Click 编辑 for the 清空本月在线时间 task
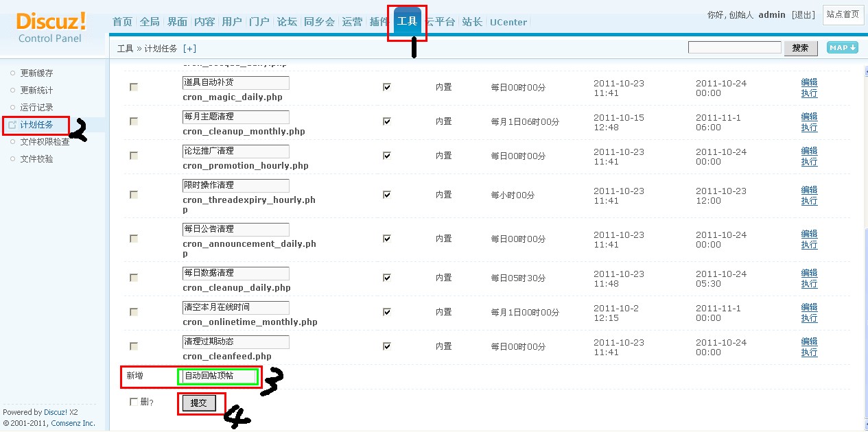This screenshot has height=432, width=868. pyautogui.click(x=809, y=307)
